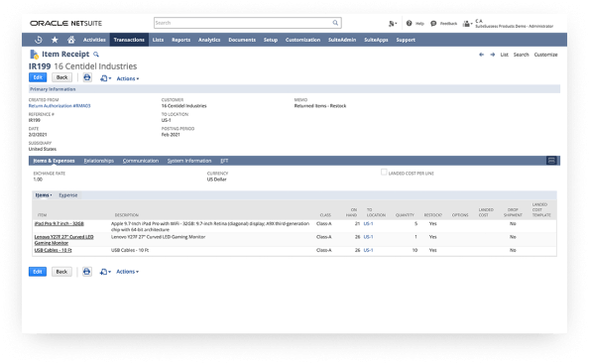This screenshot has width=589, height=364.
Task: Open the top Actions dropdown
Action: [128, 78]
